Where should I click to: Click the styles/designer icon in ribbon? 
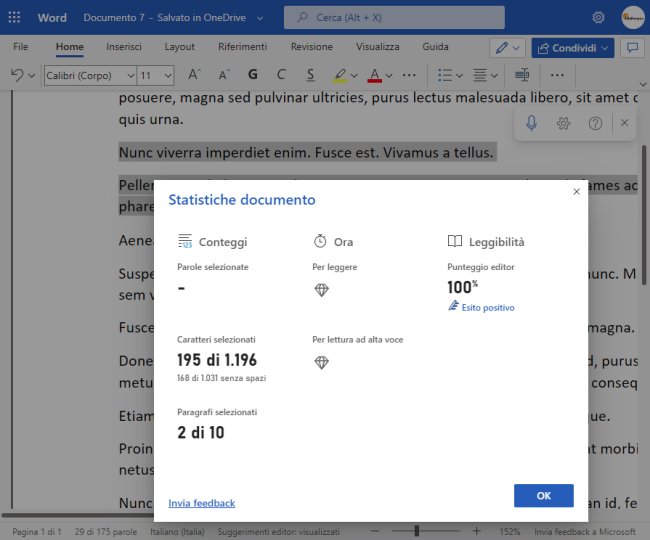(x=522, y=75)
